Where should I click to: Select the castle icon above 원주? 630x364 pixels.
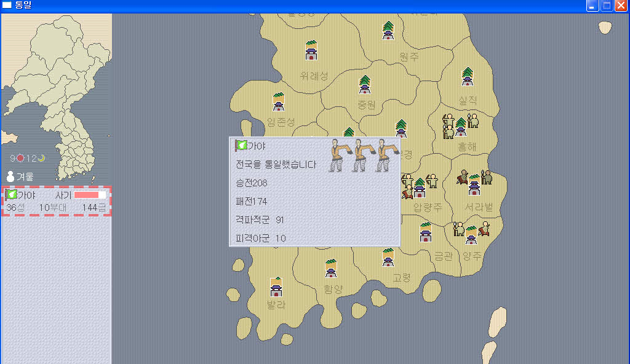[388, 31]
